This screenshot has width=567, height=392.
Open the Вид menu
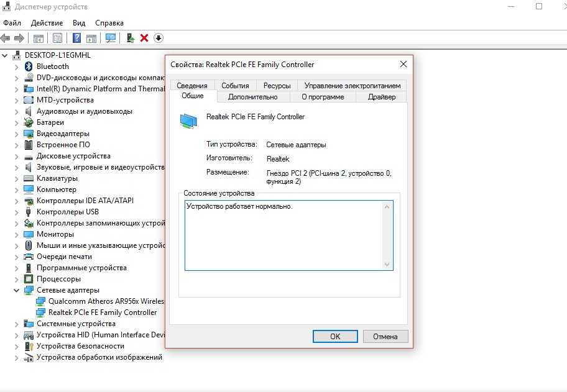[x=79, y=23]
